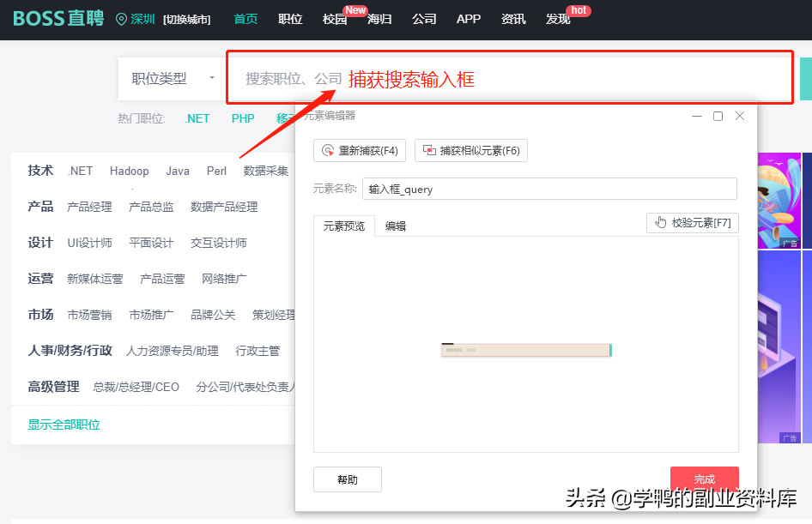This screenshot has height=524, width=812.
Task: Open the 海归 nav item
Action: [379, 19]
